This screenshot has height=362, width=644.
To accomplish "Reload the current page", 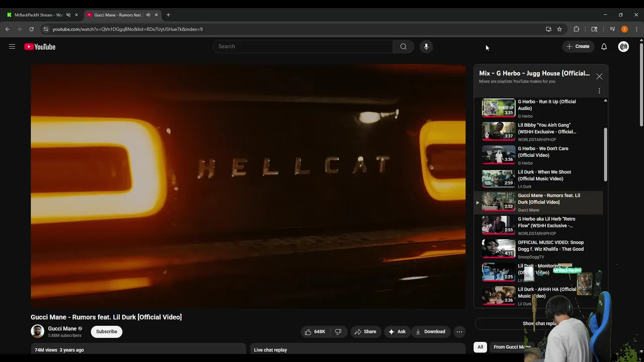I will (x=31, y=29).
